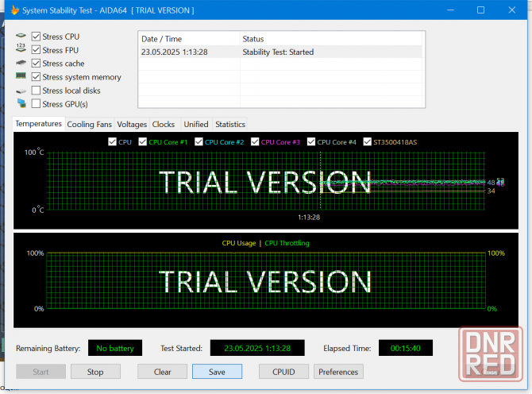This screenshot has height=394, width=532.
Task: Toggle the ST3500418AS disk temperature checkbox
Action: tap(368, 142)
